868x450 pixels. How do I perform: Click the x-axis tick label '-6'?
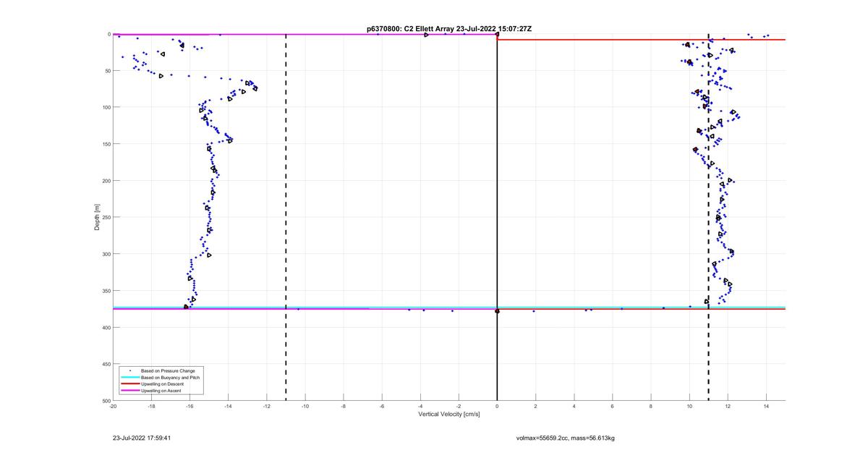382,406
